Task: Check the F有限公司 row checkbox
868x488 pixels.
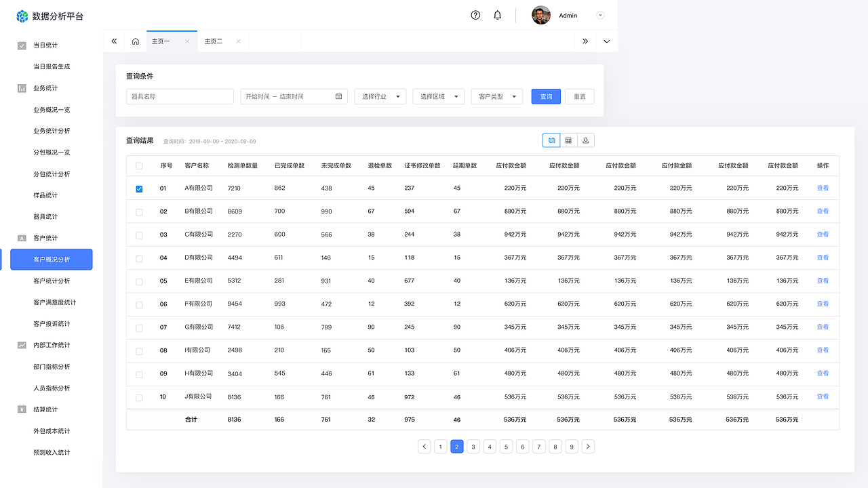Action: pyautogui.click(x=139, y=304)
